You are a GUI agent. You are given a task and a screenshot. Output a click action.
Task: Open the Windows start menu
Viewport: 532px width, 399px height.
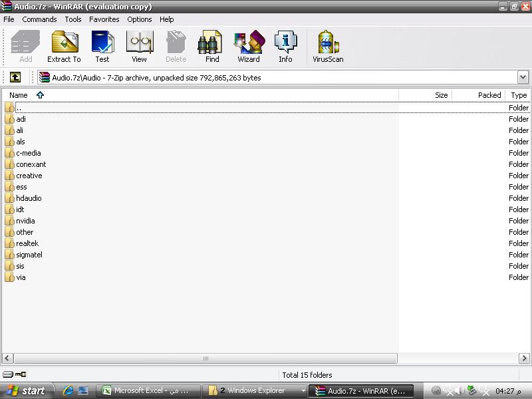(27, 390)
